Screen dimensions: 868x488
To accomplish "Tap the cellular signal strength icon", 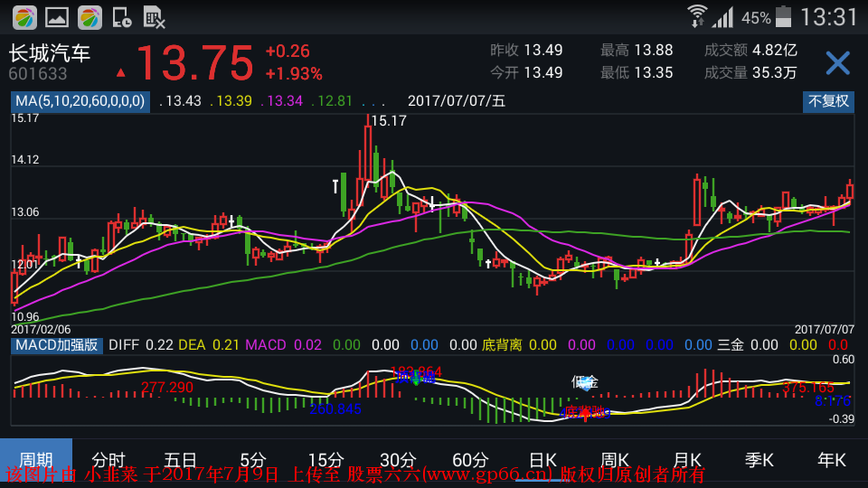I will (x=723, y=17).
